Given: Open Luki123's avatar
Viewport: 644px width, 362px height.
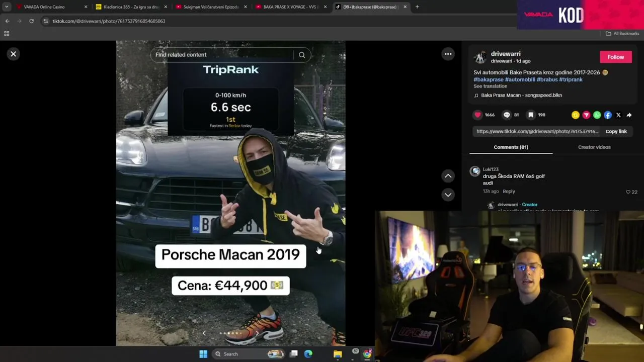Looking at the screenshot, I should tap(475, 171).
